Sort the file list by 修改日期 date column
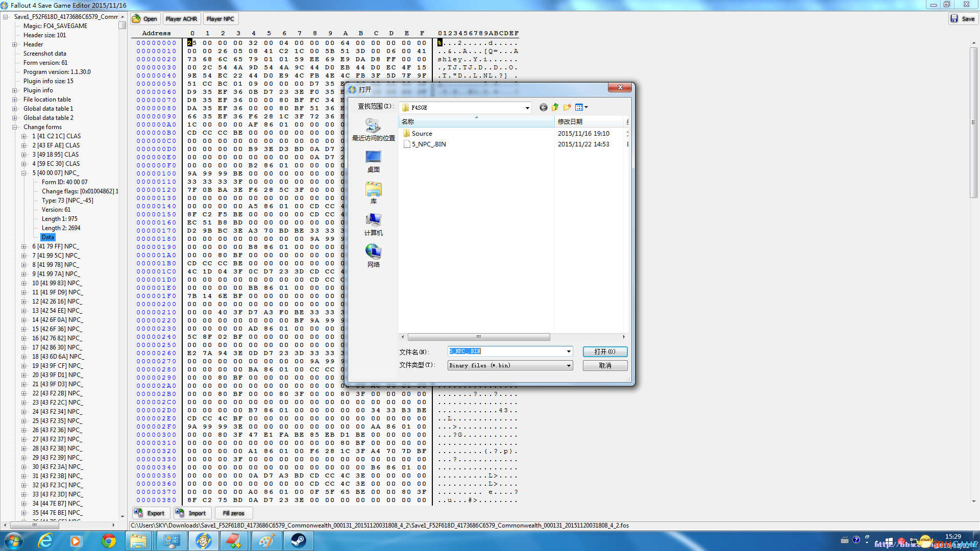This screenshot has width=980, height=551. [x=590, y=122]
